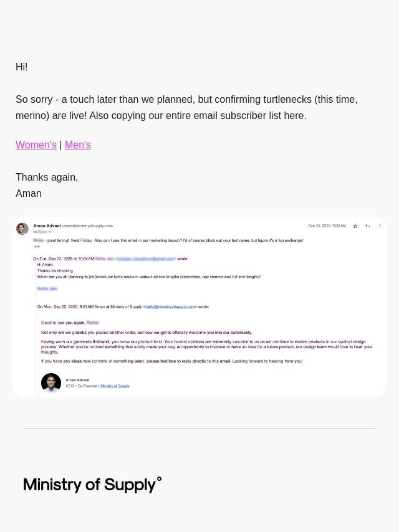This screenshot has height=532, width=399.
Task: Click the Aman Advani sender name
Action: click(47, 226)
